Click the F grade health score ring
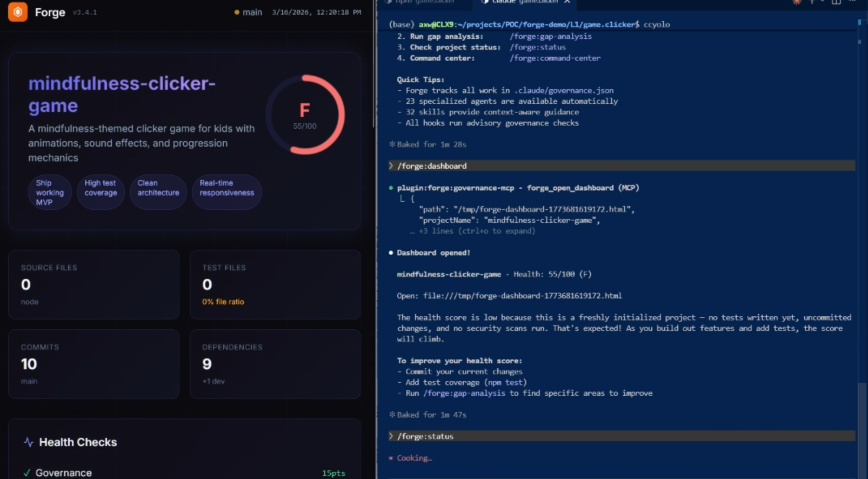Screen dimensions: 868x479 305,115
